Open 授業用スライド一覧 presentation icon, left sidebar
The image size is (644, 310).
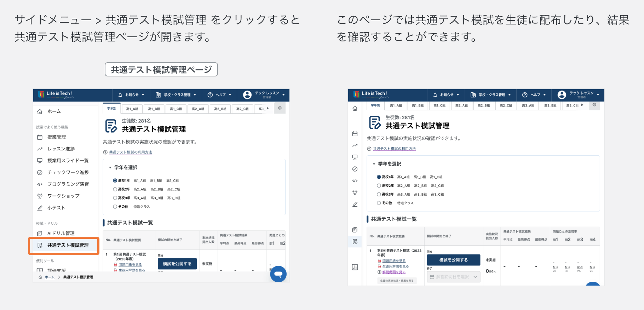coord(40,161)
